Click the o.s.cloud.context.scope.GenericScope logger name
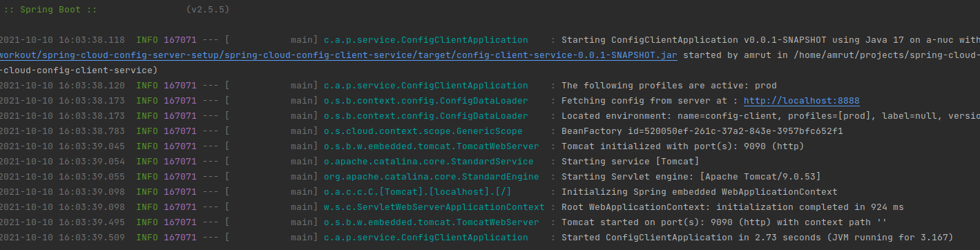 click(x=423, y=131)
